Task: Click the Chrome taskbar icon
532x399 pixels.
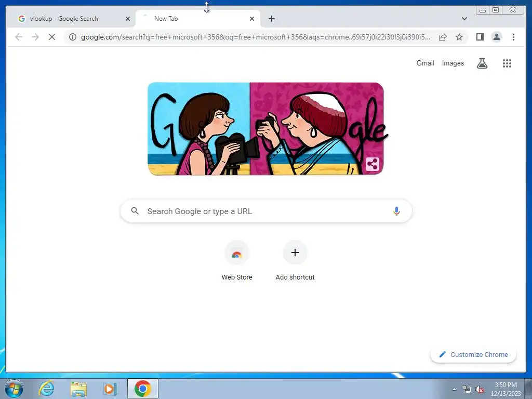Action: point(142,389)
